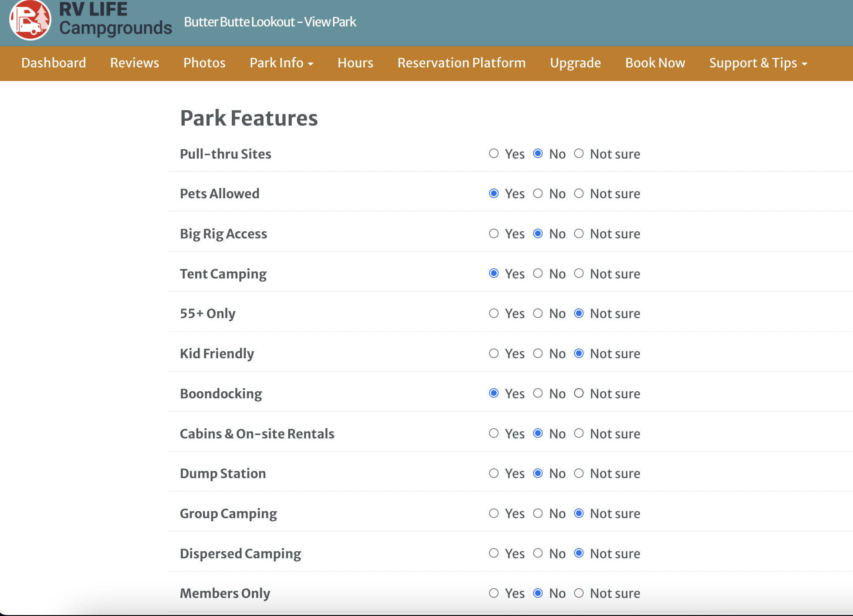853x616 pixels.
Task: Mark No for Group Camping
Action: (x=538, y=513)
